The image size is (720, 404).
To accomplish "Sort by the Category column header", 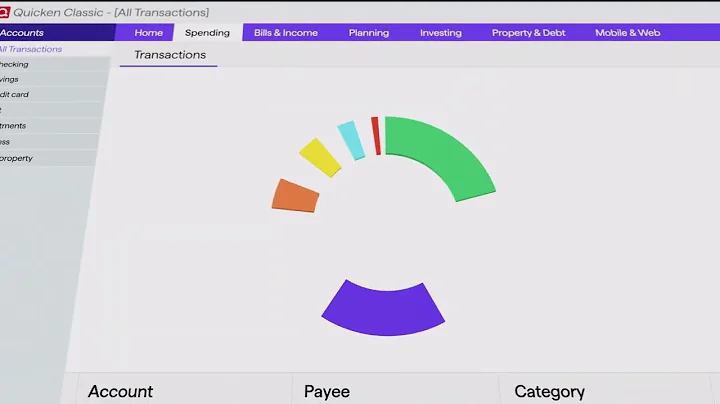I will click(550, 392).
